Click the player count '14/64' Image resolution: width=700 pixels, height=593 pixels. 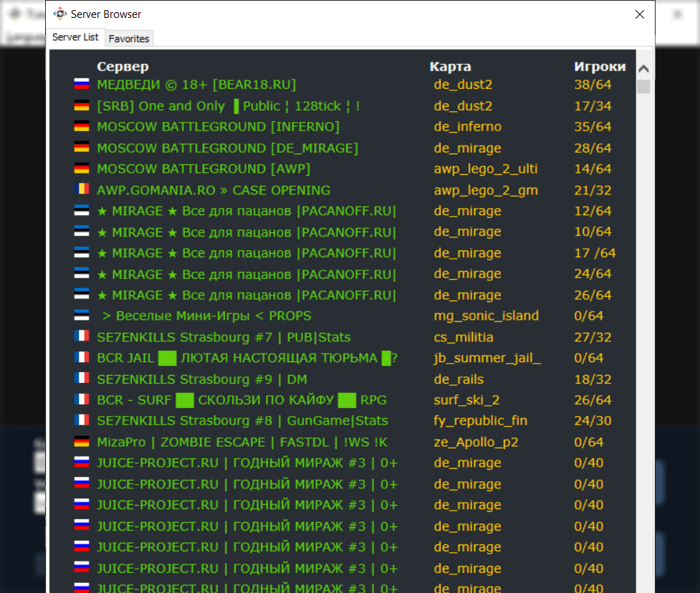click(x=593, y=169)
